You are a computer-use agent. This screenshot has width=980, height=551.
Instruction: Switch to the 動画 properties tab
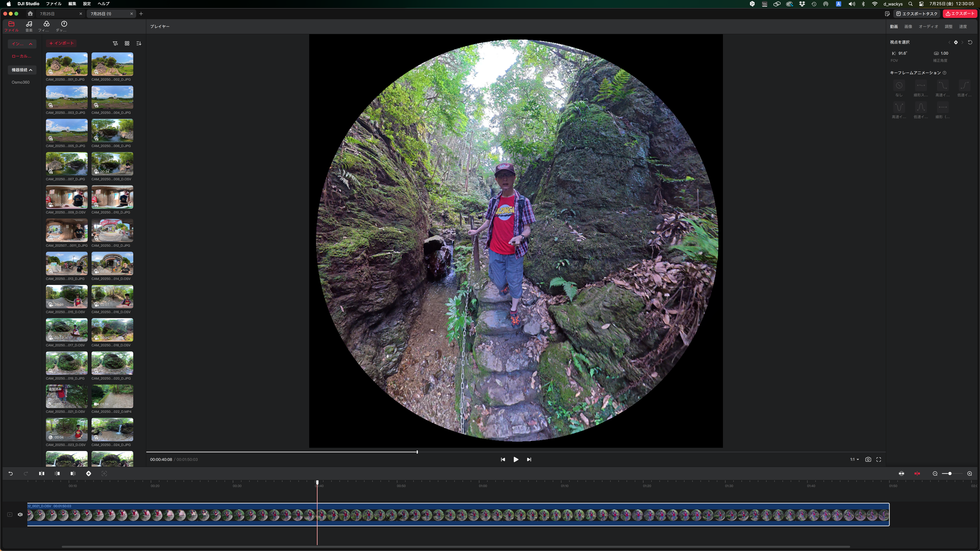coord(894,27)
